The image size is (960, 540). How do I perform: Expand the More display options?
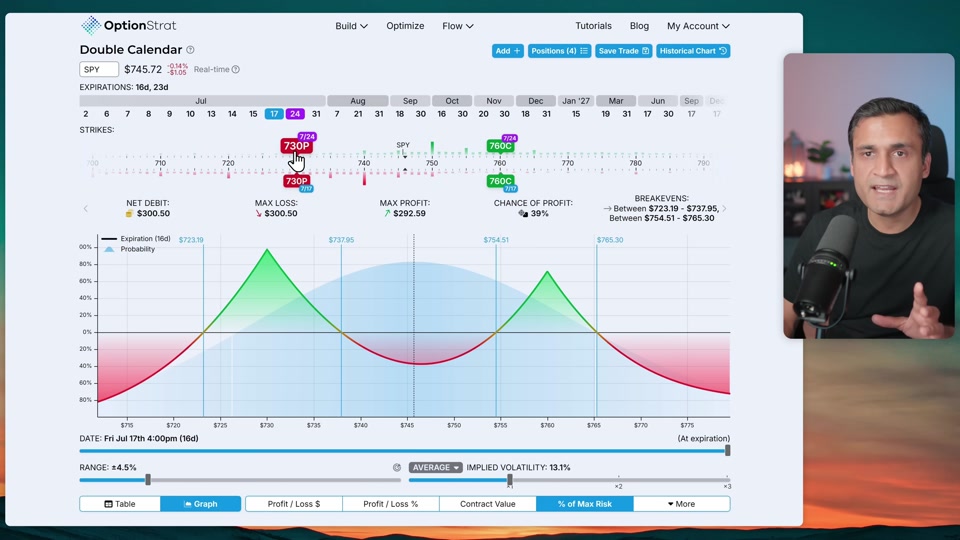click(681, 504)
